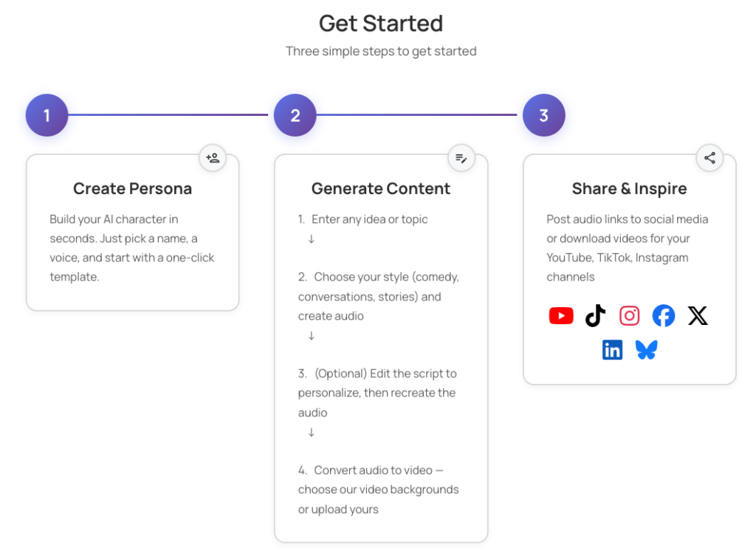Click the progress line between steps 1 and 2

click(171, 115)
